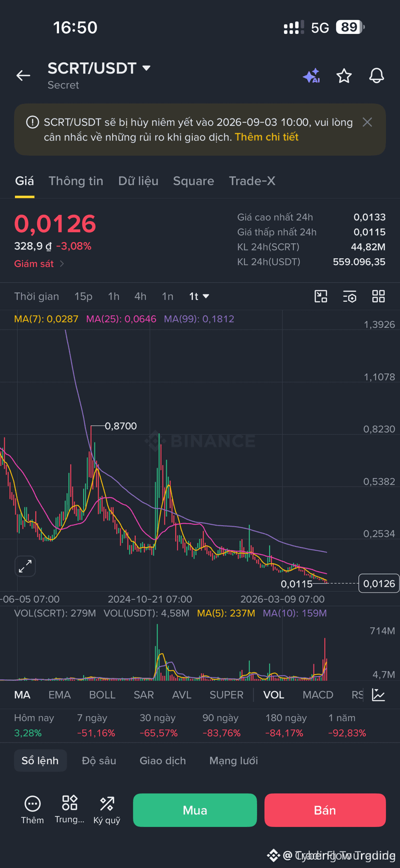The image size is (400, 868).
Task: Switch to the Giá tab
Action: click(x=24, y=181)
